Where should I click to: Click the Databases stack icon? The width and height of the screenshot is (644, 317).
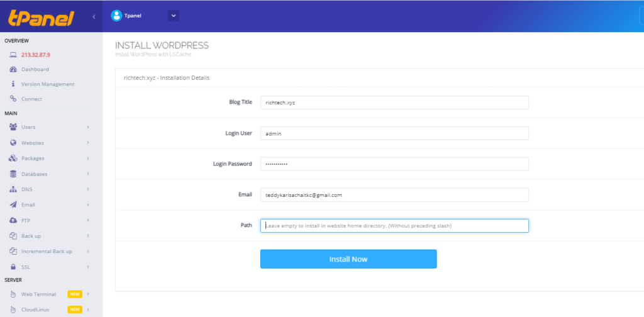click(13, 174)
